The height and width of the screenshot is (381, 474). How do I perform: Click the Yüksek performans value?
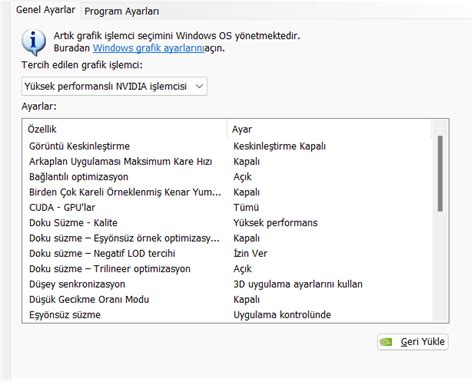[275, 223]
